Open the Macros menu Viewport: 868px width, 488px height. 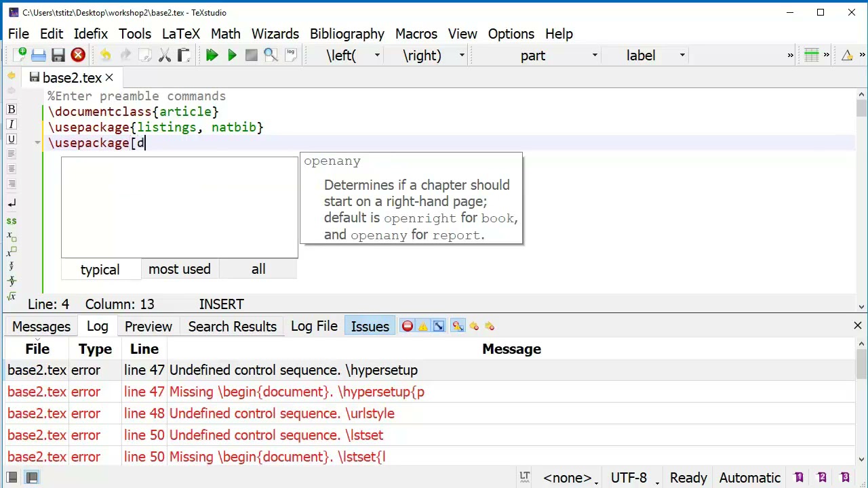point(416,34)
